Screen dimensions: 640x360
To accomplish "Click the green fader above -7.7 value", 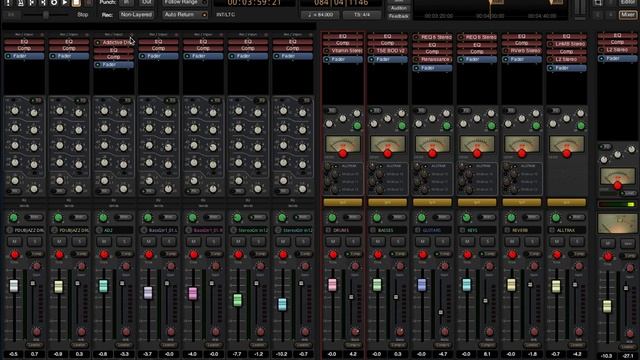I will click(237, 300).
